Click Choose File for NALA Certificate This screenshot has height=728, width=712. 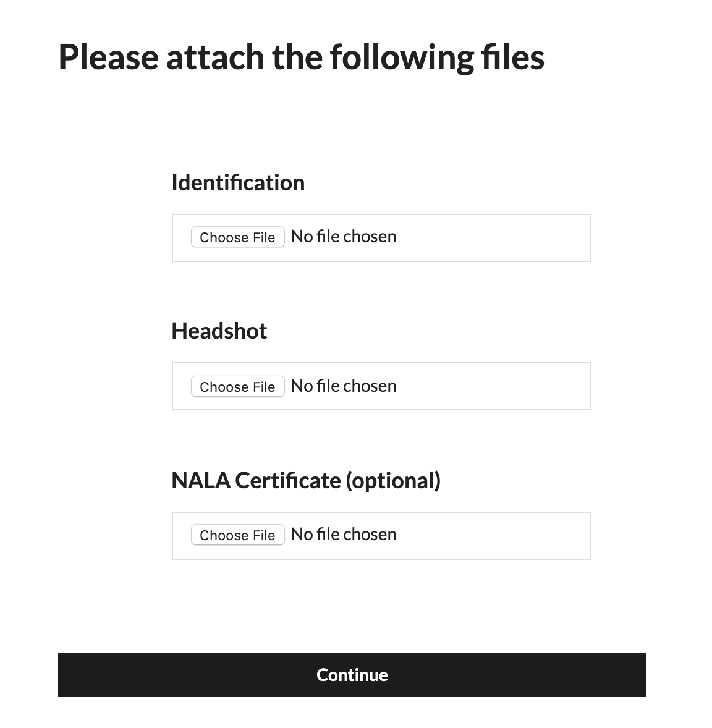click(237, 535)
